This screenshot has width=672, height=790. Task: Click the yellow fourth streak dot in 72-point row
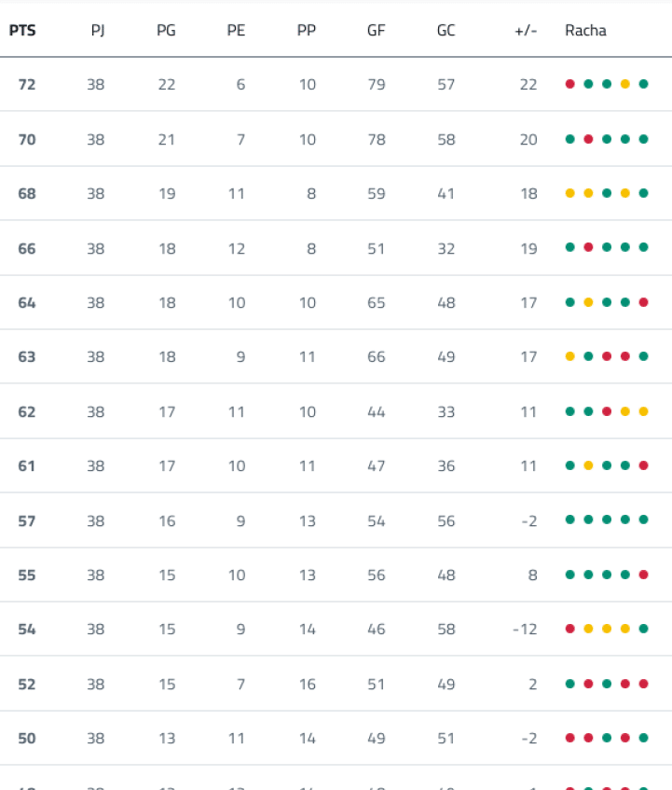coord(625,84)
